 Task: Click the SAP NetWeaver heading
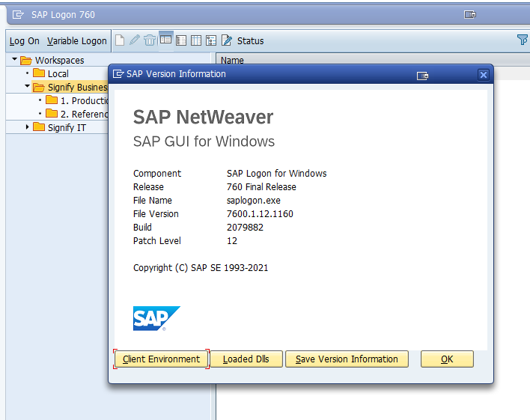click(x=203, y=117)
